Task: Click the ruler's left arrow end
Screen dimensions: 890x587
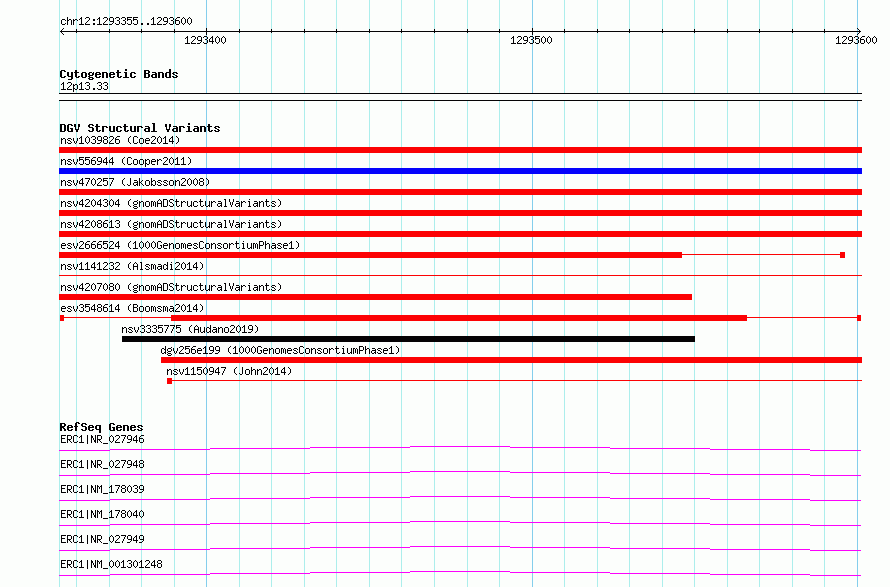Action: [x=62, y=32]
